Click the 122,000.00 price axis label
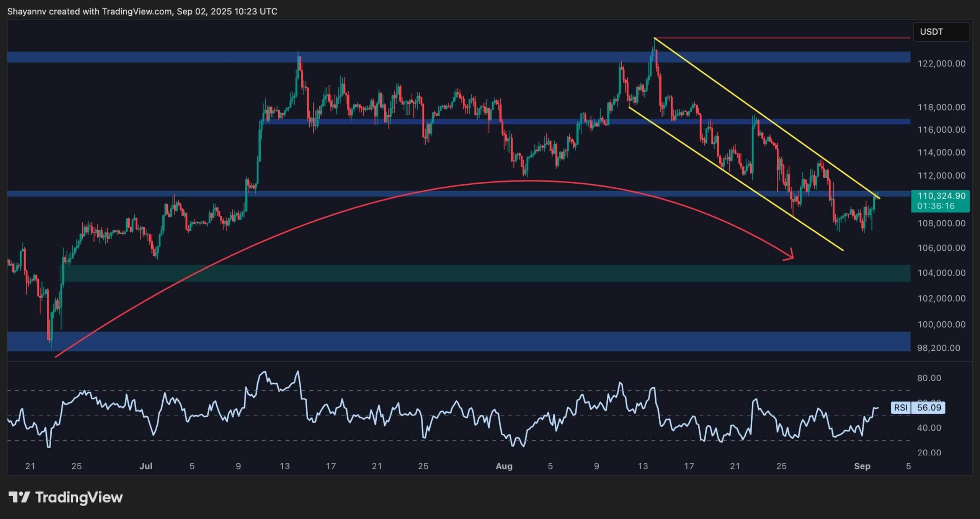980x519 pixels. pos(941,63)
